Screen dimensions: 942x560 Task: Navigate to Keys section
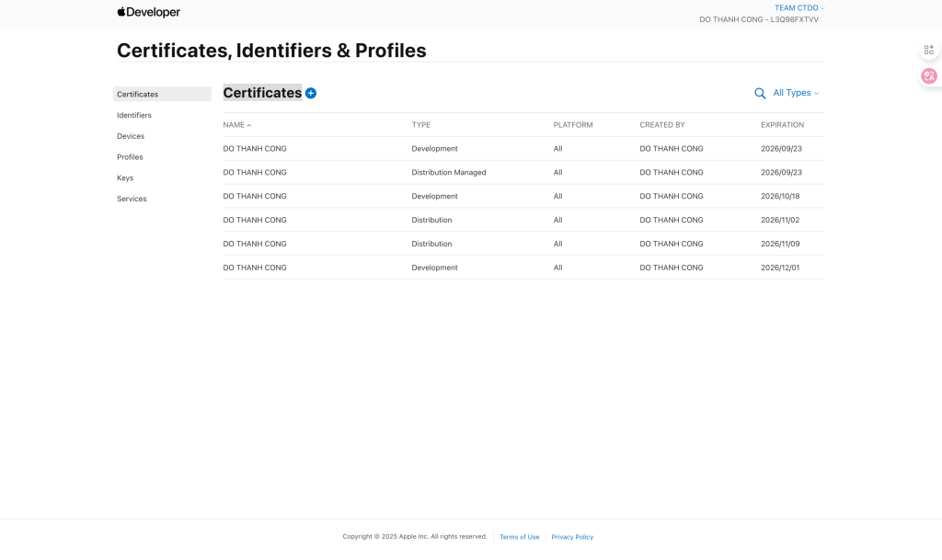[125, 178]
